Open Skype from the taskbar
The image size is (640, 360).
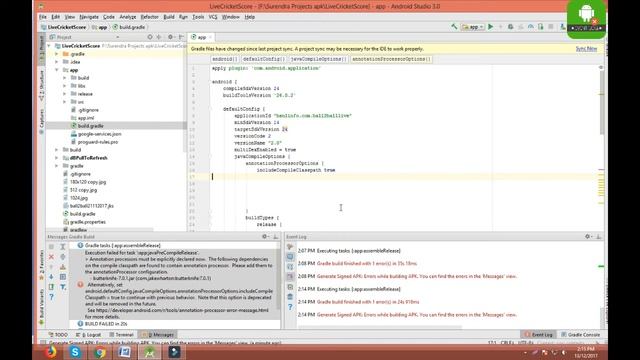pyautogui.click(x=75, y=352)
